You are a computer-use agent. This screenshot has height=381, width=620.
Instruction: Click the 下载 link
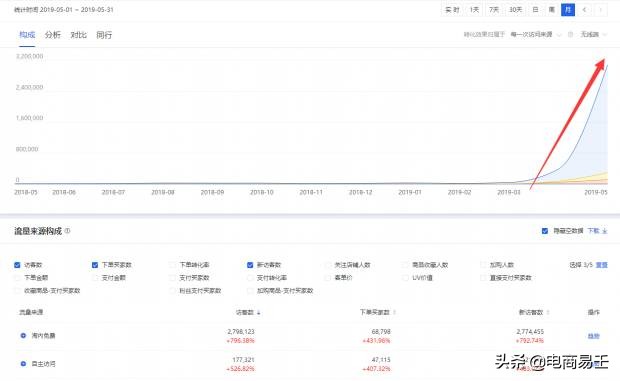click(x=597, y=231)
